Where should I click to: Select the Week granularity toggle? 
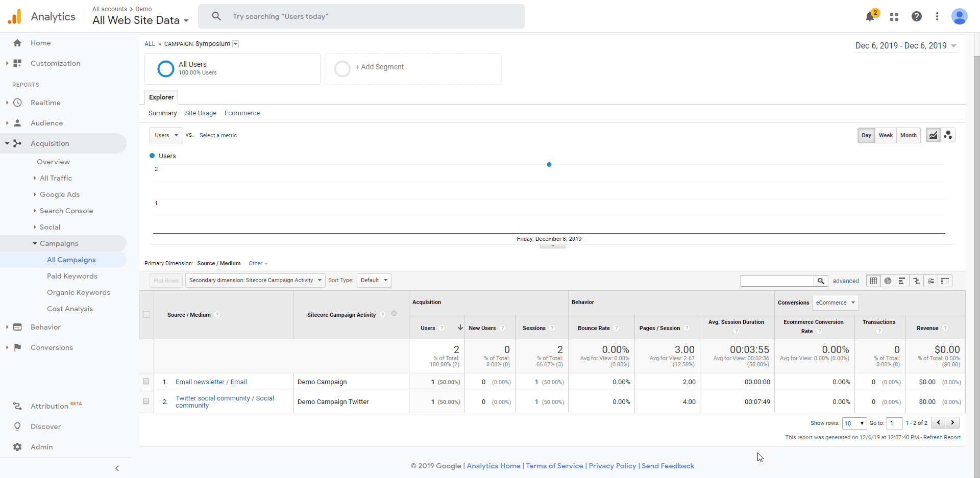(x=886, y=135)
